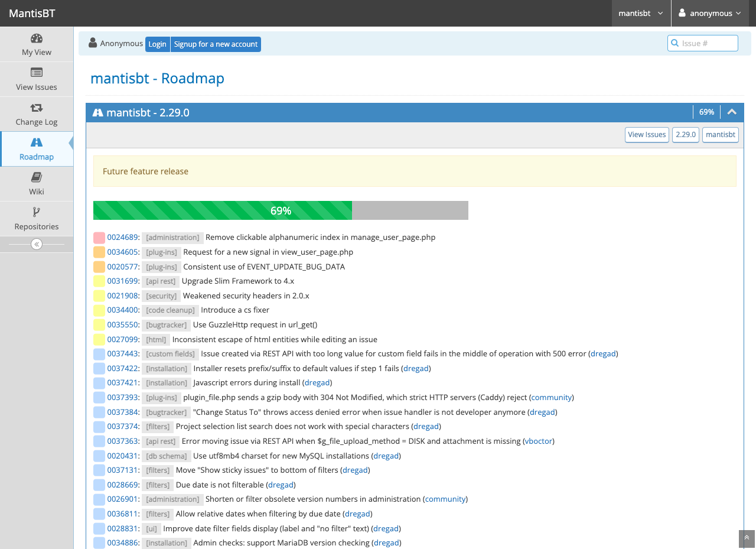Click magnifier icon in Issue # search
The width and height of the screenshot is (756, 549).
[x=675, y=43]
